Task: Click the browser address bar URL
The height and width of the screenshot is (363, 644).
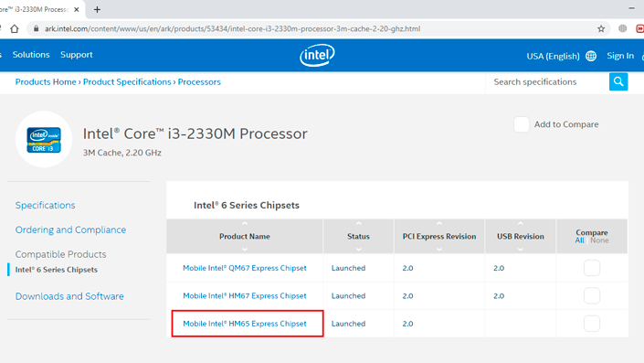Action: [232, 28]
